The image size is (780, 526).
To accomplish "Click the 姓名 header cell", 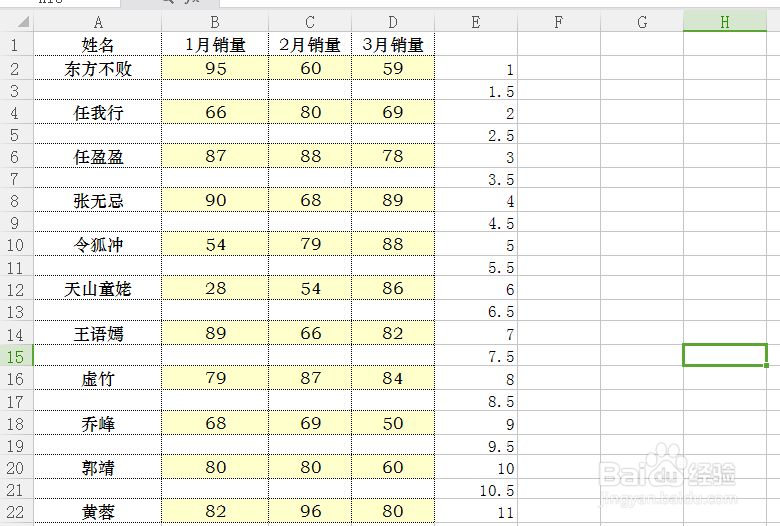I will (98, 44).
